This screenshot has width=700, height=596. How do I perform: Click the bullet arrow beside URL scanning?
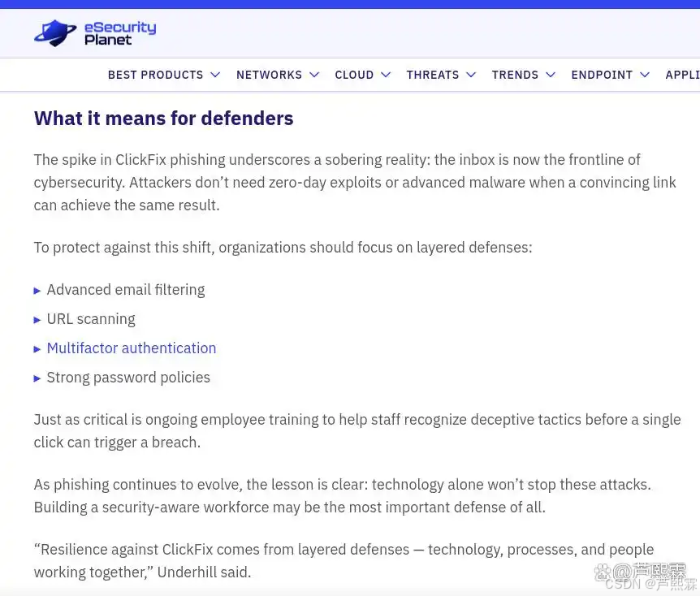tap(37, 320)
